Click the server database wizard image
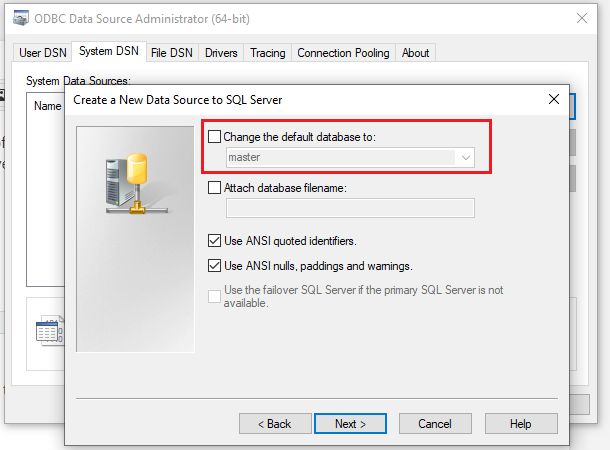This screenshot has height=450, width=610. tap(136, 184)
